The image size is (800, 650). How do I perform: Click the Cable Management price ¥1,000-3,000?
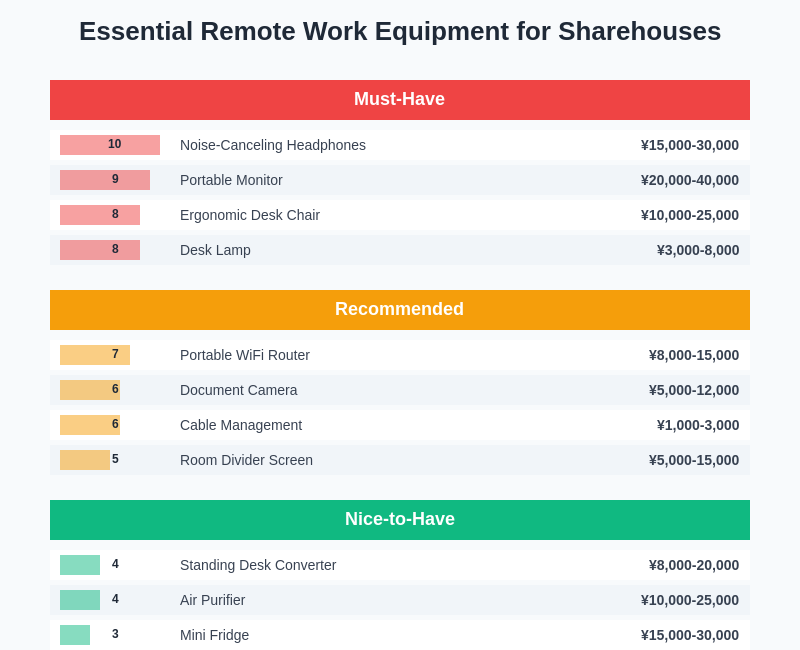(697, 425)
